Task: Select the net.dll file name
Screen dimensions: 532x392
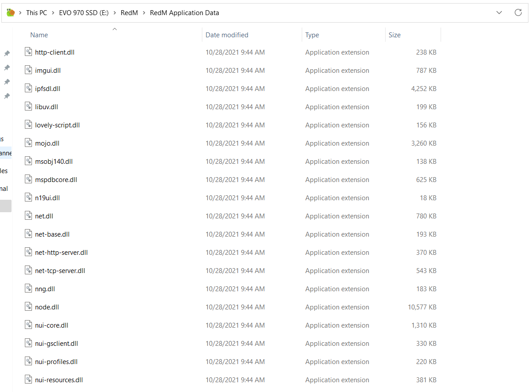Action: (44, 216)
